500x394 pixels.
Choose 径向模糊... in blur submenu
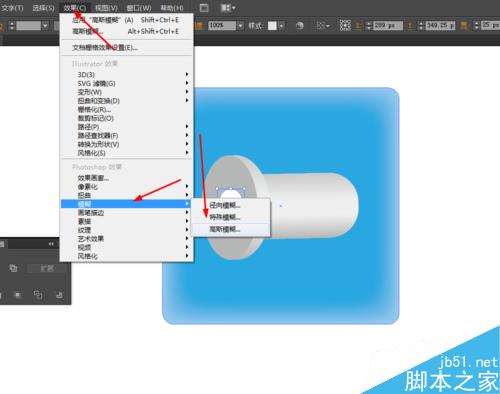pos(231,205)
